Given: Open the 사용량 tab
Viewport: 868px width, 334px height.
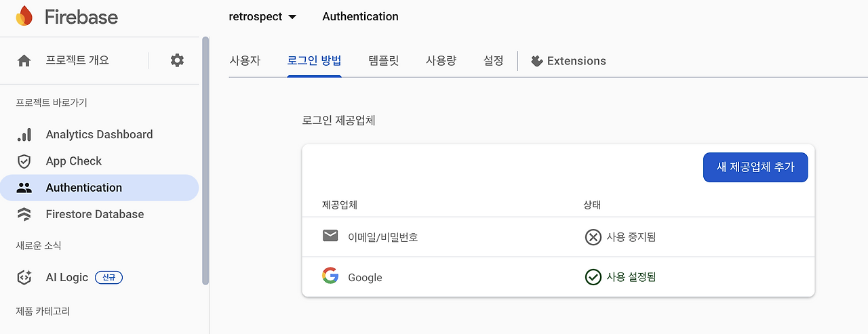Looking at the screenshot, I should pos(441,60).
